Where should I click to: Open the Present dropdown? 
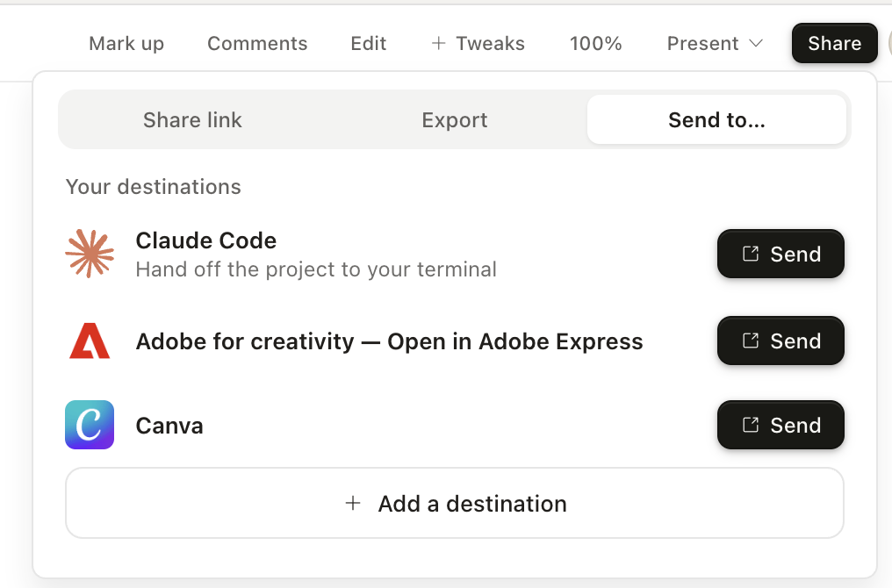pyautogui.click(x=715, y=43)
